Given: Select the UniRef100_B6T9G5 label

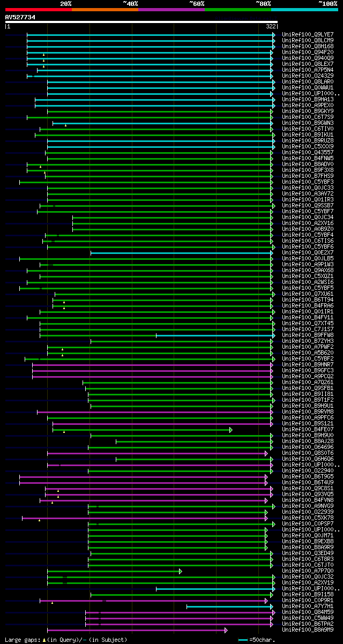Looking at the screenshot, I should (x=308, y=476).
